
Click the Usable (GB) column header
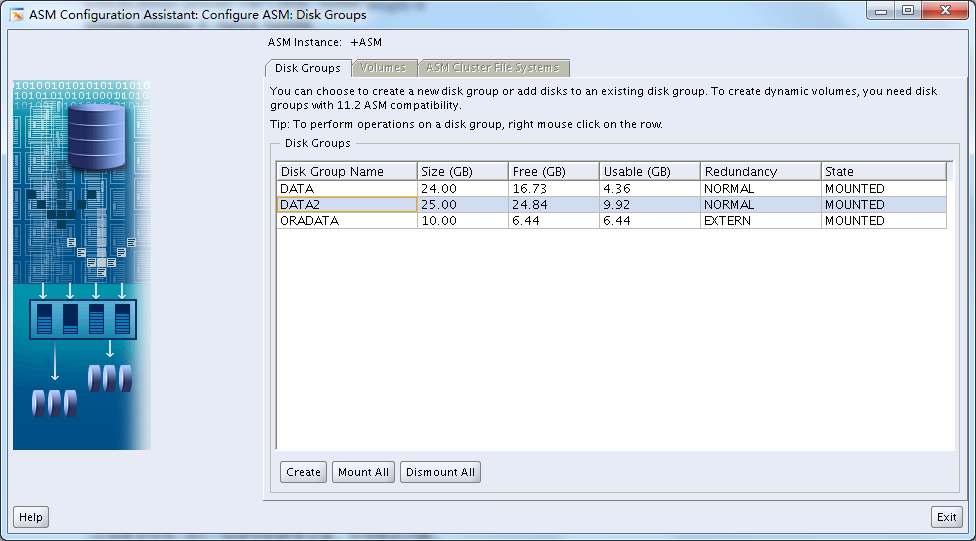click(650, 171)
